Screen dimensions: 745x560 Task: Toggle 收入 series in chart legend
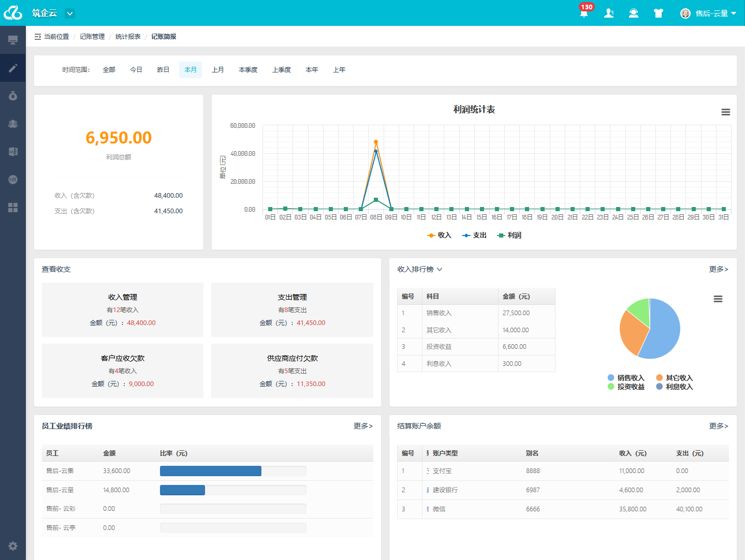pyautogui.click(x=439, y=235)
